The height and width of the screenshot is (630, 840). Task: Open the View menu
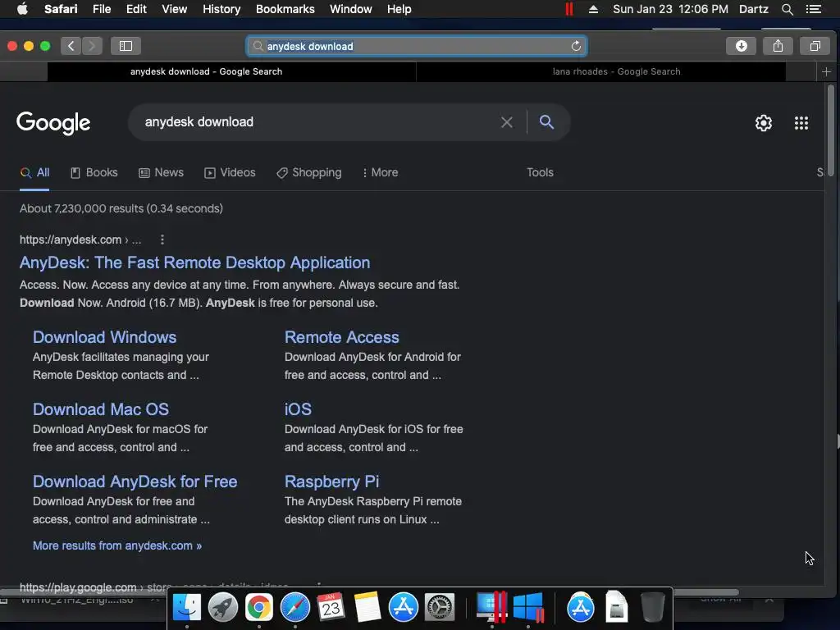[x=175, y=9]
